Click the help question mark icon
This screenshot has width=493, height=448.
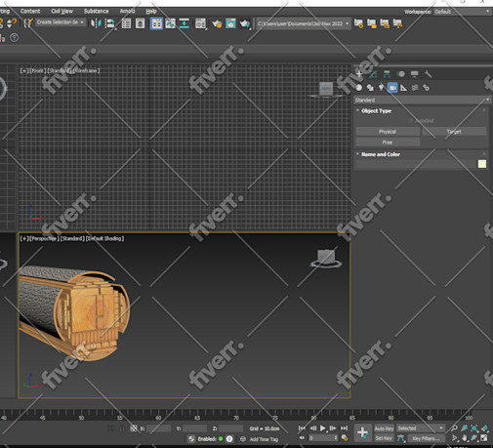tap(14, 38)
